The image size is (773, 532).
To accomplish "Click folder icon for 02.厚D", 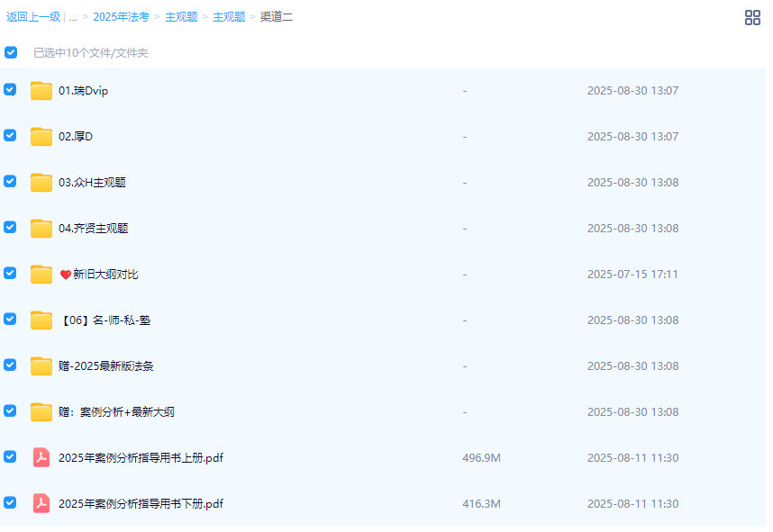I will click(x=41, y=137).
